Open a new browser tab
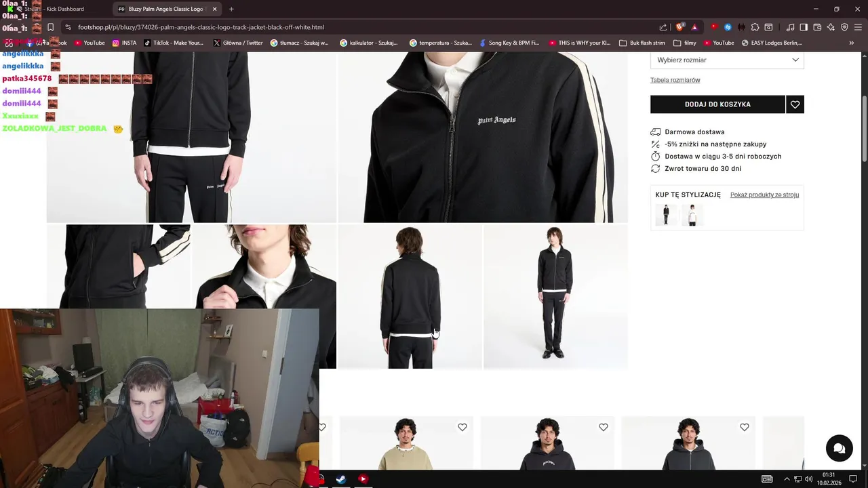Screen dimensions: 868x488 coord(231,9)
